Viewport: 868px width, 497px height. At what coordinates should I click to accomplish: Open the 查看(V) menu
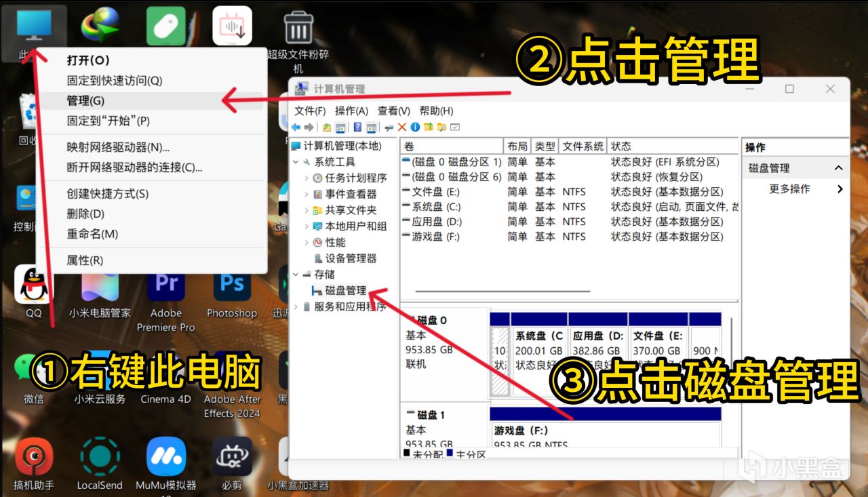[394, 111]
